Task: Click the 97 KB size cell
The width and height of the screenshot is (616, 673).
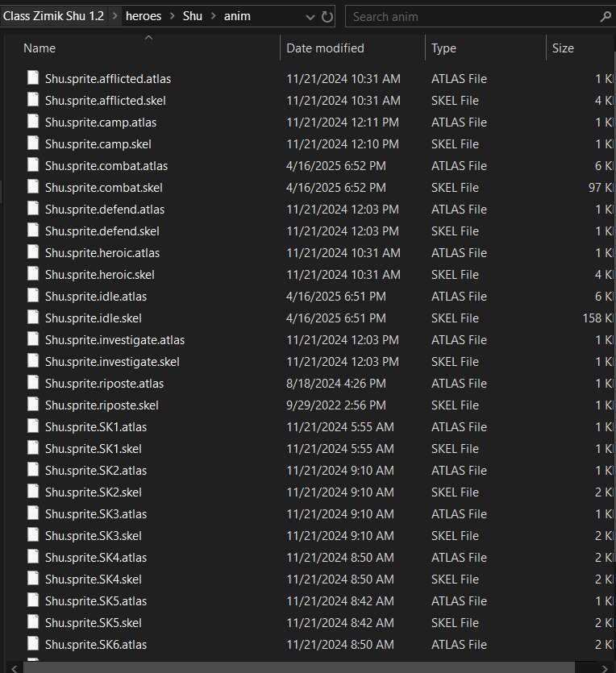Action: click(x=601, y=188)
